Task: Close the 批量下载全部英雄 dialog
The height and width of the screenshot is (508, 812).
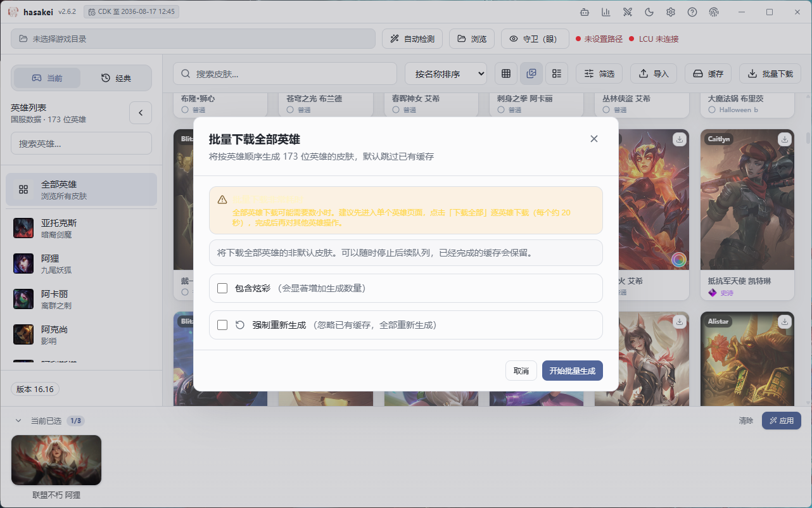Action: coord(594,139)
